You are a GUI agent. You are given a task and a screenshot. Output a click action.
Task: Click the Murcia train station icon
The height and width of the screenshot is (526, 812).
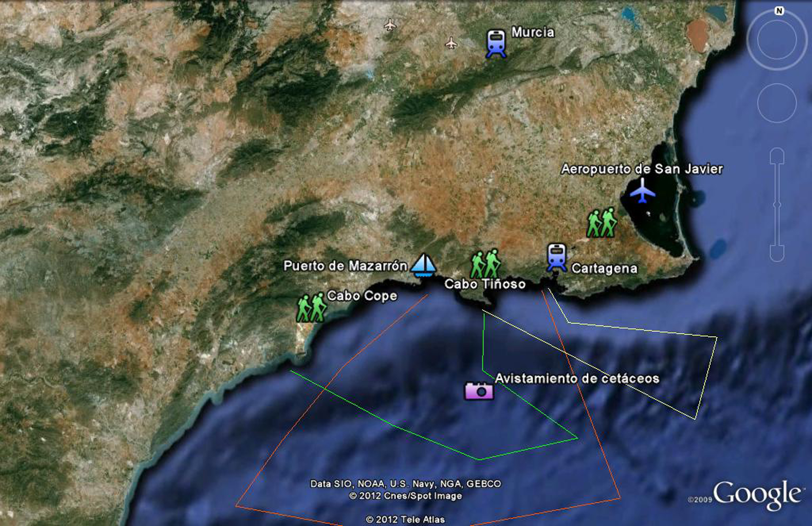(496, 43)
